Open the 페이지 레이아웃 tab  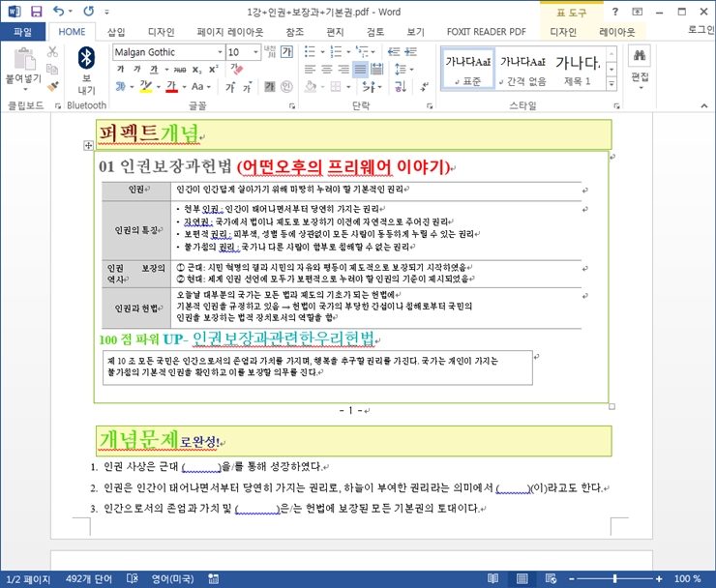(229, 32)
